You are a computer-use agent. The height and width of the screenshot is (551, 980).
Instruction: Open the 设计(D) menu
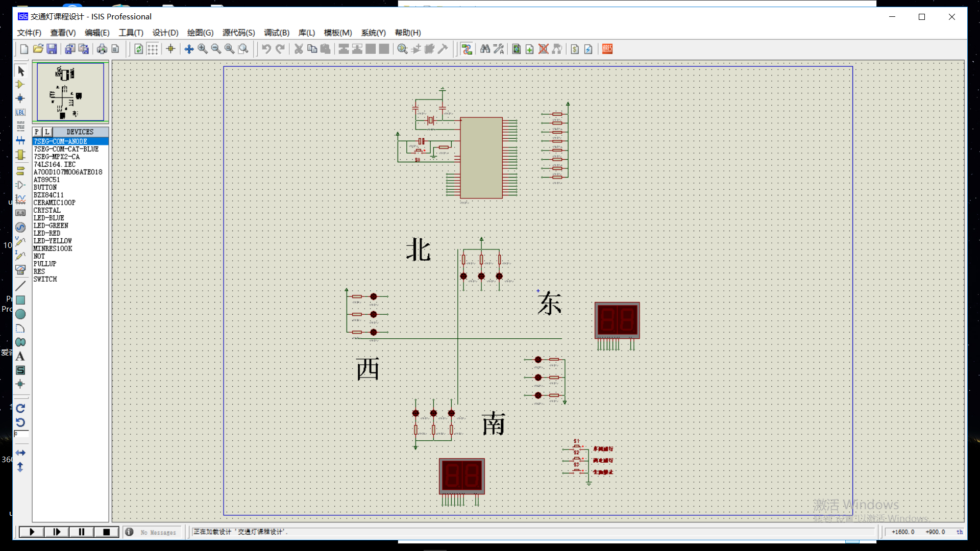[165, 33]
